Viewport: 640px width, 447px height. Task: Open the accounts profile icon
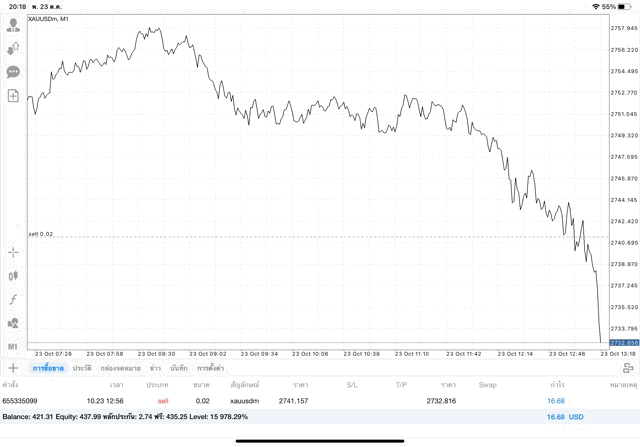13,25
